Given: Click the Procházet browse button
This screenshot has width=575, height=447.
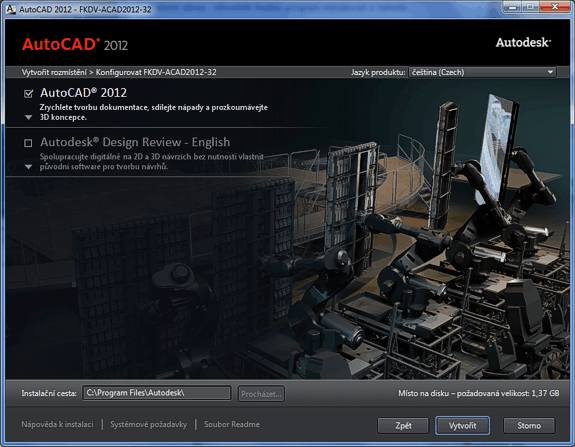Looking at the screenshot, I should point(261,394).
